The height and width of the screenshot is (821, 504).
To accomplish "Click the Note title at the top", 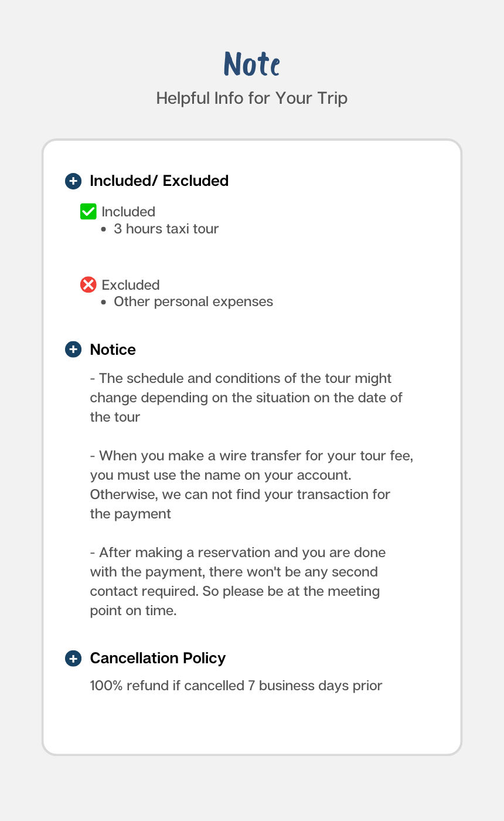I will click(252, 64).
